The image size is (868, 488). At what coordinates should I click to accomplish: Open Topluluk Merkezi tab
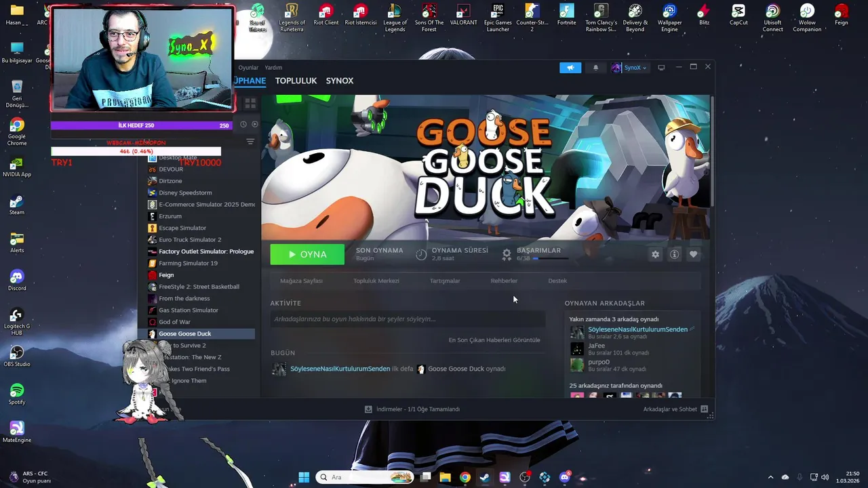[x=376, y=281]
